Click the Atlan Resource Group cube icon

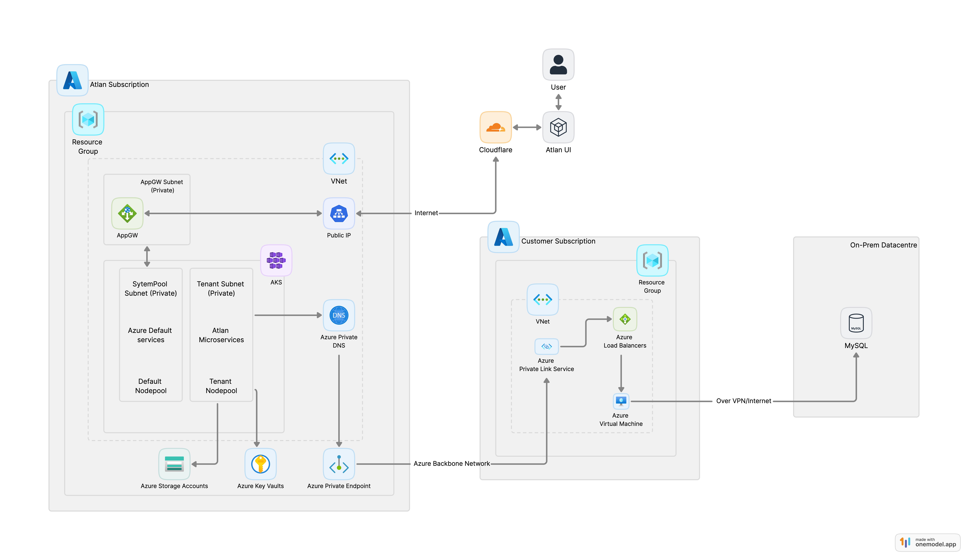[88, 119]
